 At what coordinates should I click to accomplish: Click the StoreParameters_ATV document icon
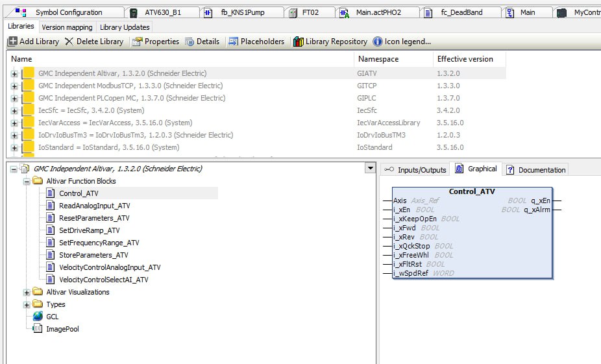pyautogui.click(x=50, y=254)
